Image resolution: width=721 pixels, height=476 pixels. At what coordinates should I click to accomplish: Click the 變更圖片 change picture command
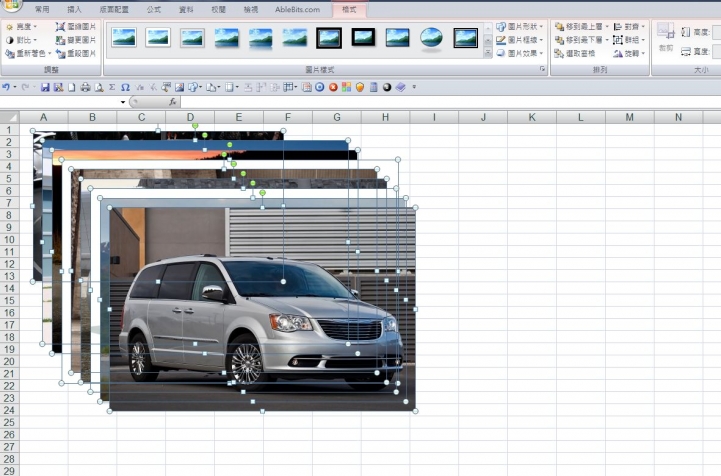pos(76,40)
